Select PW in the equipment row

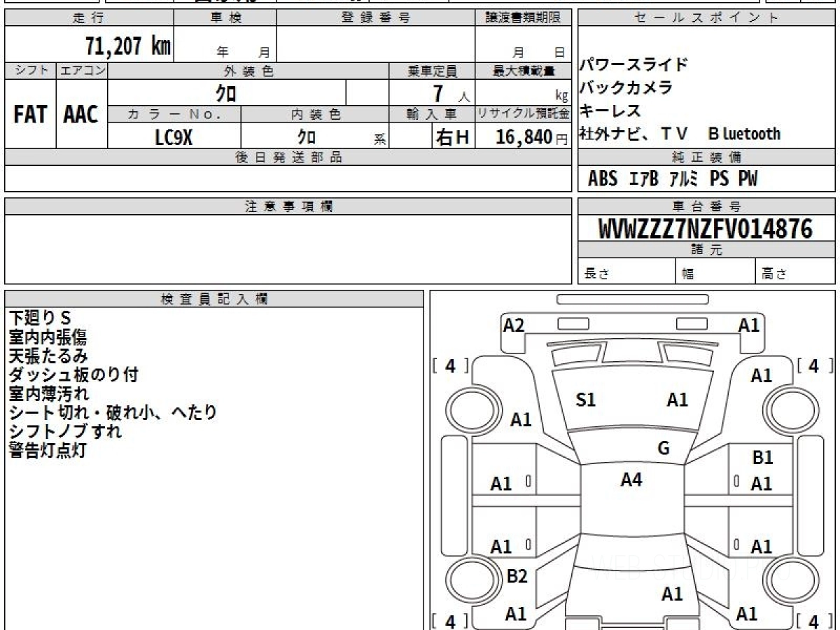point(748,179)
